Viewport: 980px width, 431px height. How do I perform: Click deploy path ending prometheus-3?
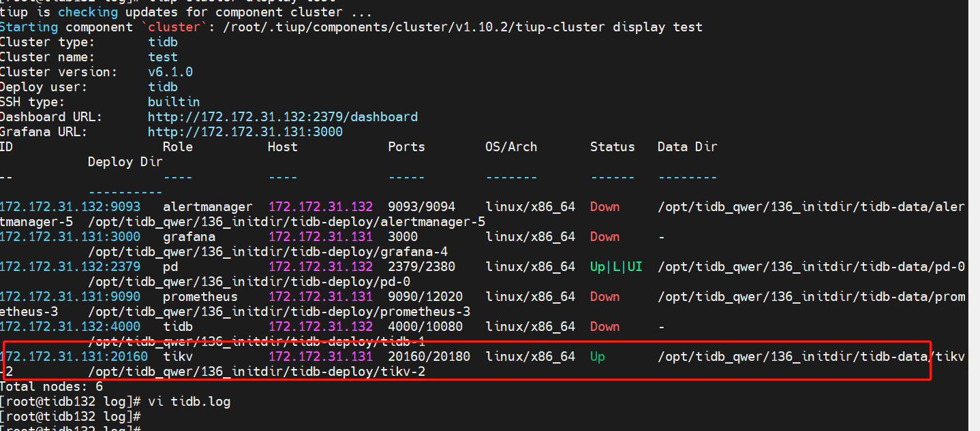[x=279, y=312]
